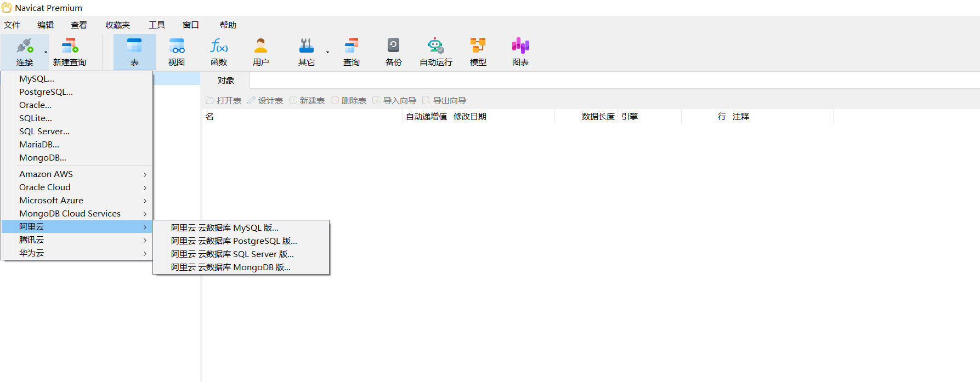
Task: Select the Table (表) toolbar icon
Action: tap(134, 52)
